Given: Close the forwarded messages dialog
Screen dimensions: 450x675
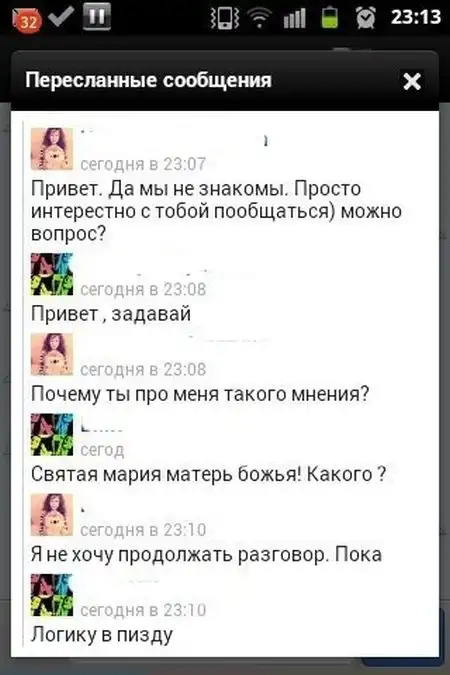Looking at the screenshot, I should tap(412, 81).
